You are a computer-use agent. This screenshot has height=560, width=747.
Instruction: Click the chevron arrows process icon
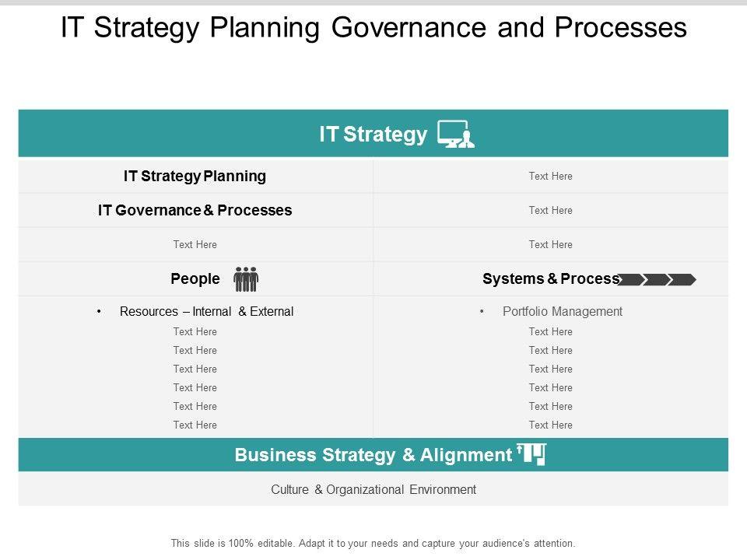657,279
